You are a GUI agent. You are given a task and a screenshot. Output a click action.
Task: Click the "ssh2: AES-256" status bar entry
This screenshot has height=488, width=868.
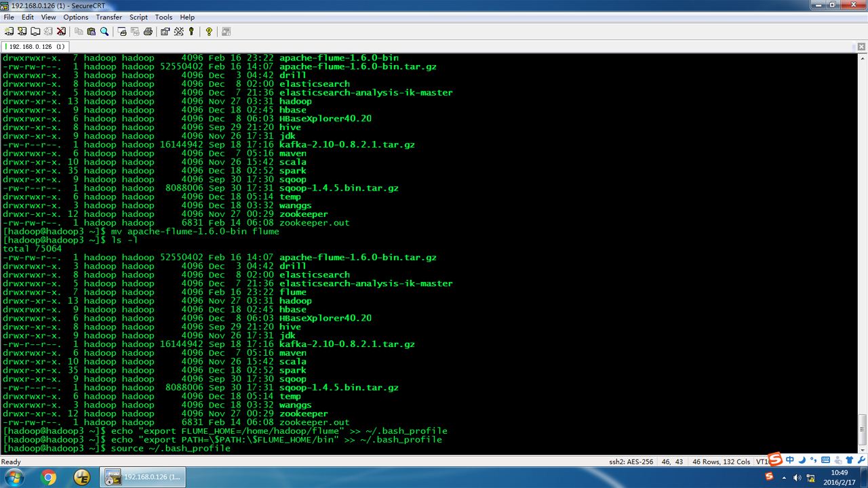coord(631,462)
